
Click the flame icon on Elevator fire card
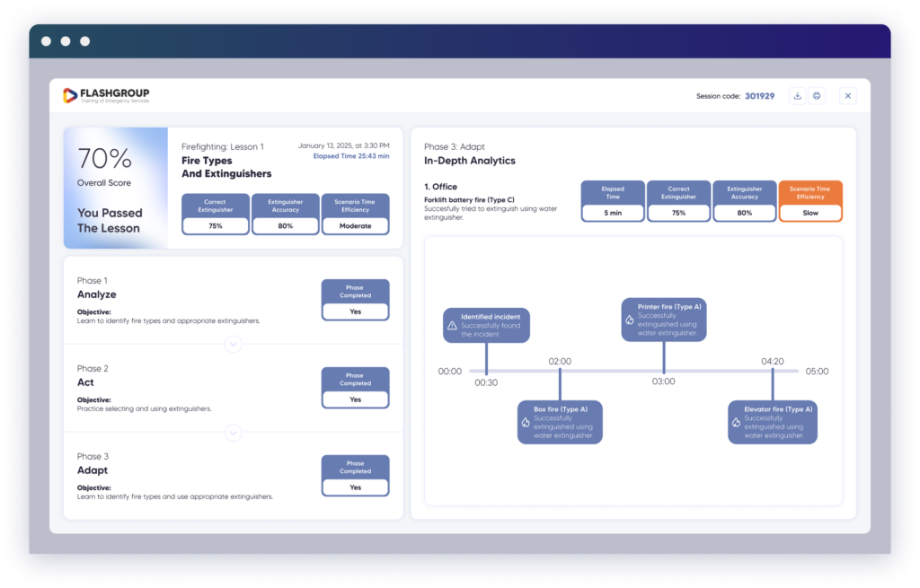[x=736, y=422]
